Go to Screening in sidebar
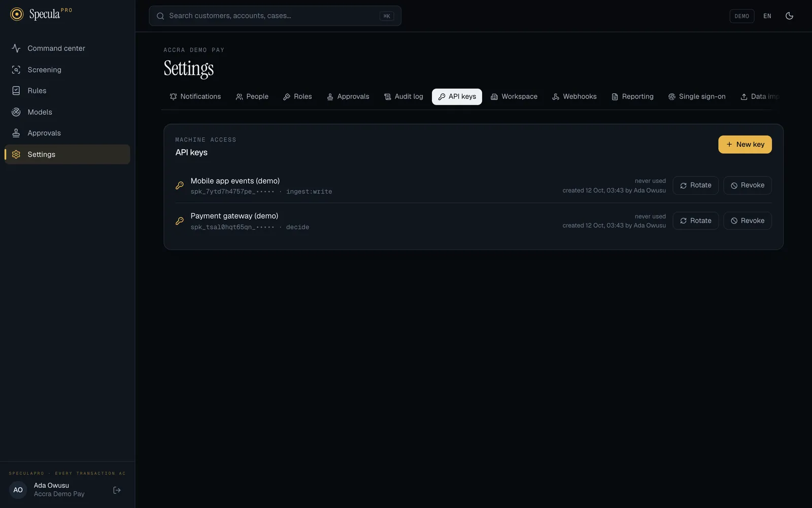The image size is (812, 508). [x=67, y=70]
